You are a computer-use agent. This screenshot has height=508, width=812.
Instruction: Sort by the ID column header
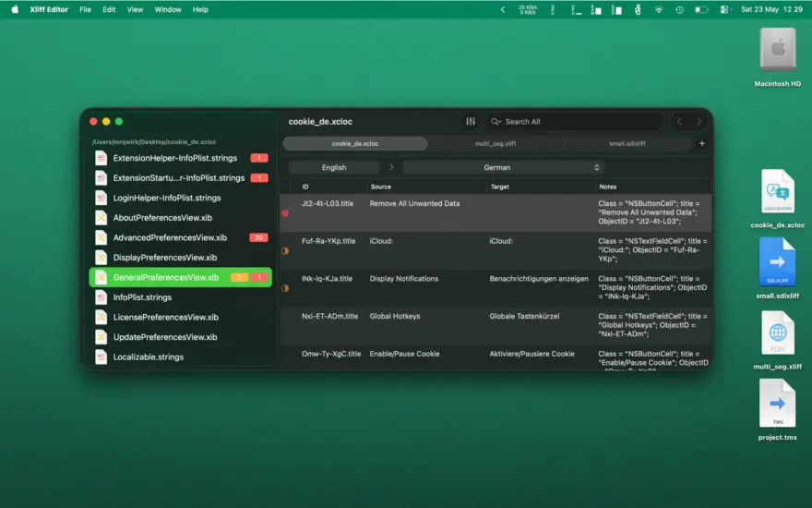pyautogui.click(x=328, y=187)
